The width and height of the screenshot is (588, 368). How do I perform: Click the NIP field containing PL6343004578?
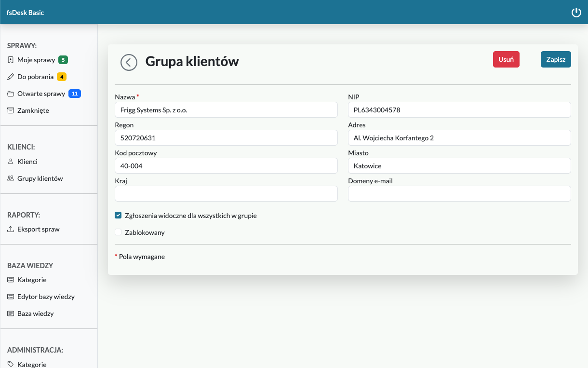coord(459,110)
